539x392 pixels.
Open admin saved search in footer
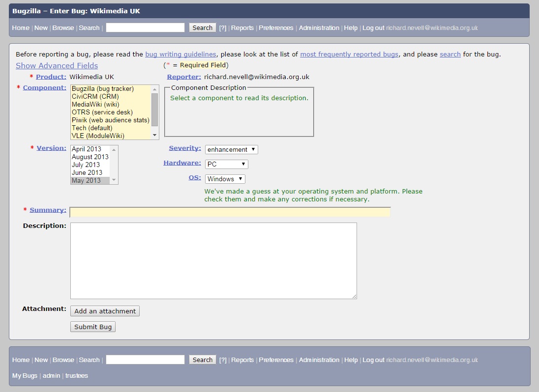click(52, 375)
